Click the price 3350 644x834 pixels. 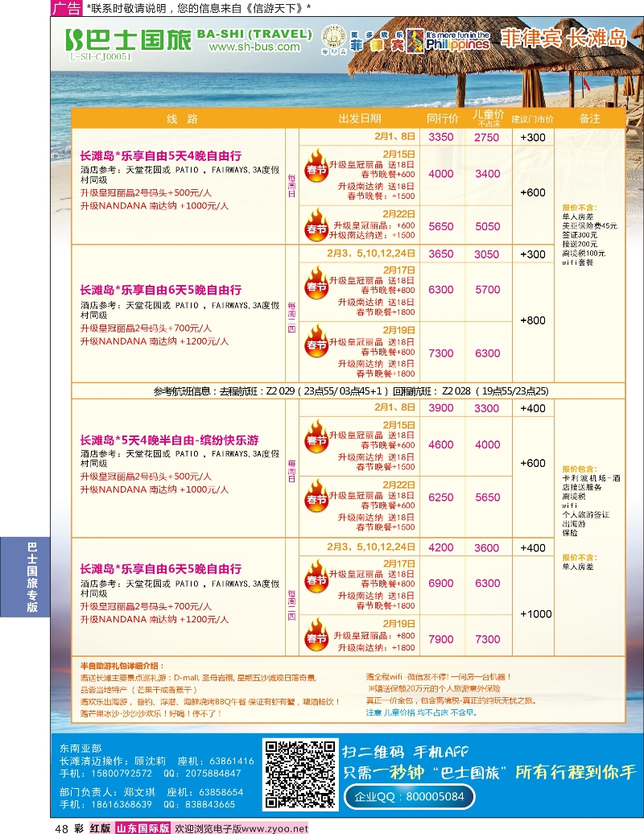[x=441, y=137]
